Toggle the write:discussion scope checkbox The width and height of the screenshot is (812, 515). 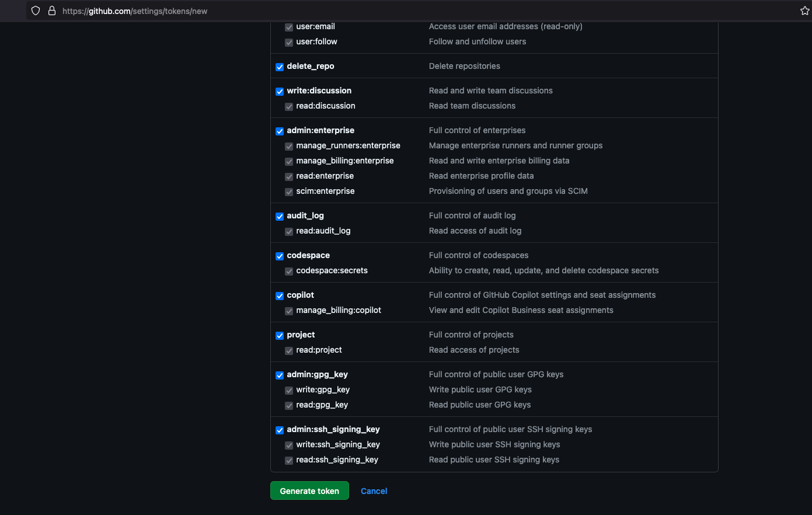click(280, 92)
